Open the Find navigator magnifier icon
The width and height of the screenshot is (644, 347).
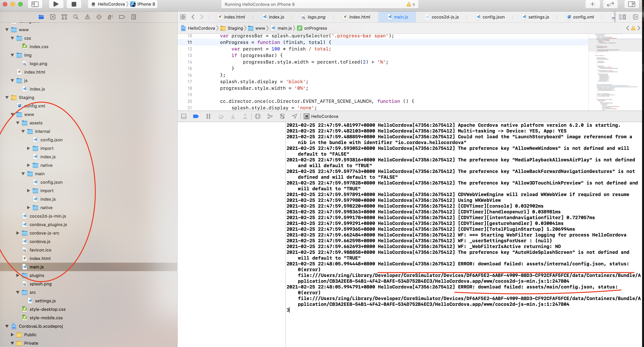click(76, 17)
